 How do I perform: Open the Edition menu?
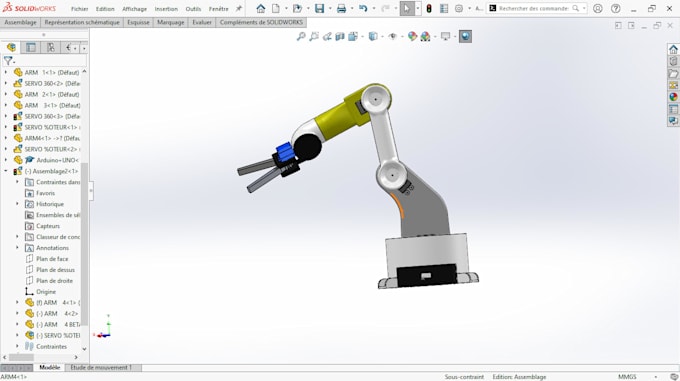point(105,9)
